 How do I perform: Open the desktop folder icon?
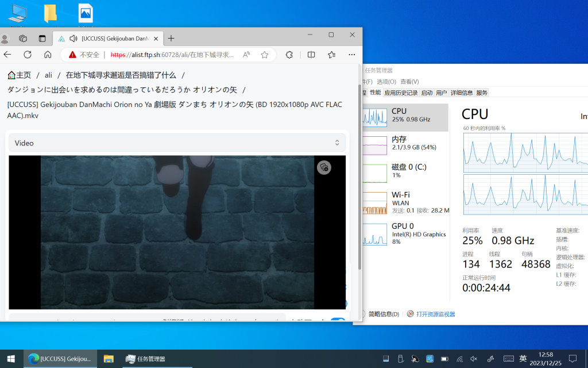[x=51, y=14]
